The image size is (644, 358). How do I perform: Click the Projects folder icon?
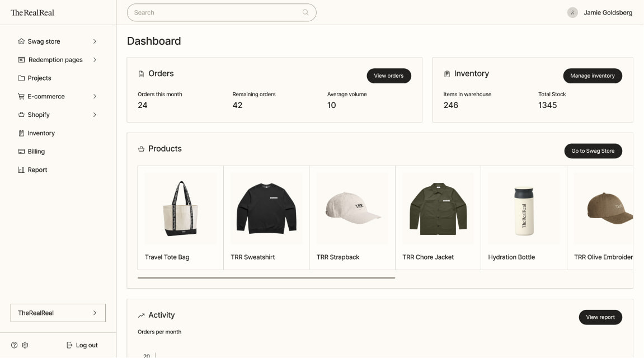click(x=21, y=78)
